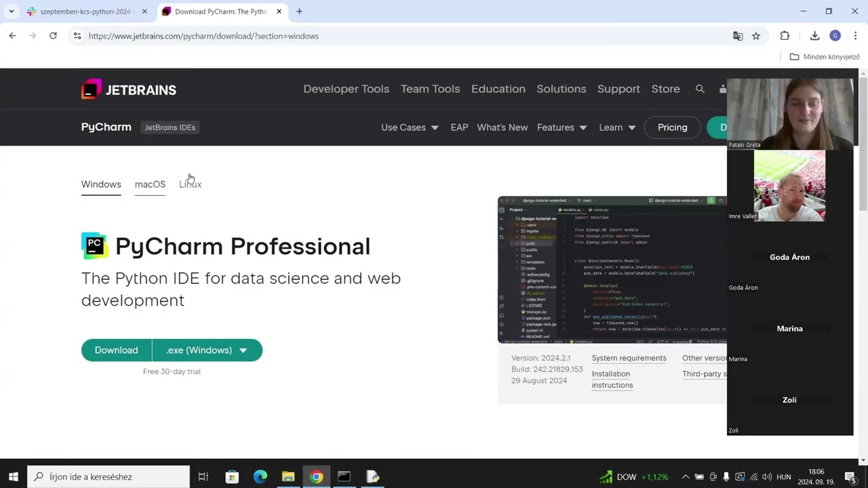This screenshot has height=488, width=868.
Task: Open the notepad file taskbar icon
Action: 372,476
